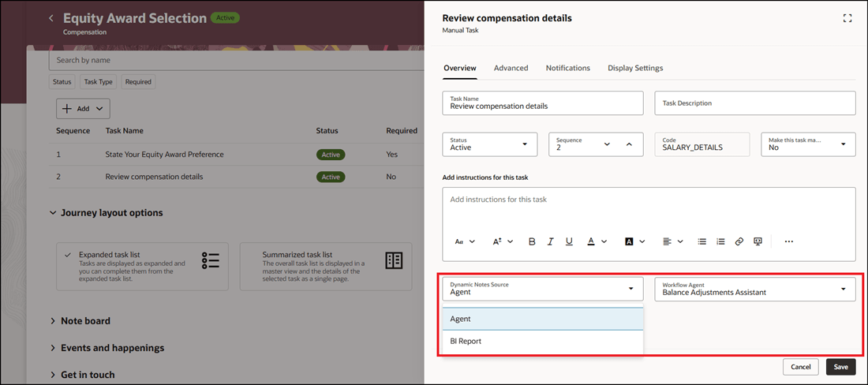Select the Expanded task list layout
The width and height of the screenshot is (868, 385).
[x=142, y=266]
